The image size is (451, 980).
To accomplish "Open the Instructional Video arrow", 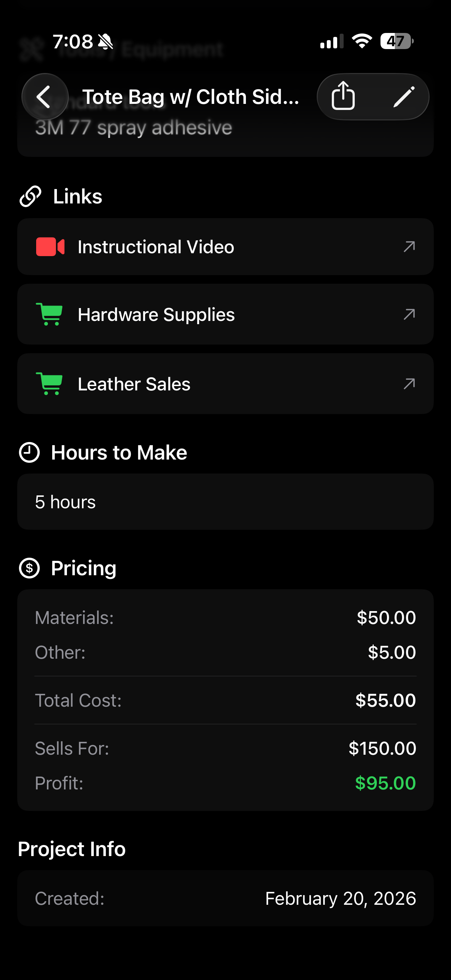I will click(x=409, y=247).
